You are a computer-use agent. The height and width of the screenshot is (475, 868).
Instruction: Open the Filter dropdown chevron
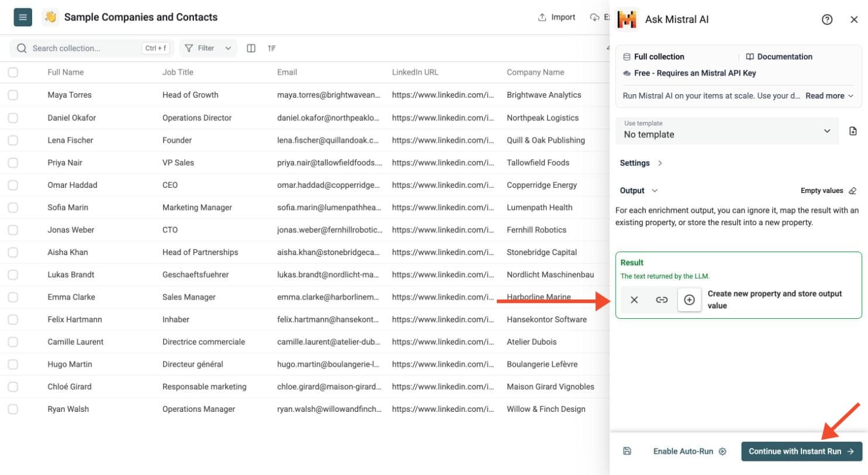coord(228,48)
